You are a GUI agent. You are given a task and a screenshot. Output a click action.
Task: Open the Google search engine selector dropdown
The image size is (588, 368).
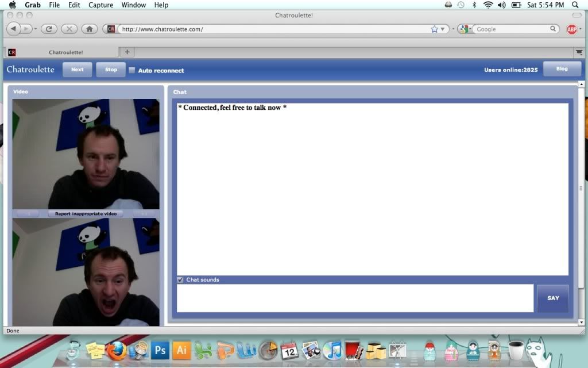(x=465, y=29)
